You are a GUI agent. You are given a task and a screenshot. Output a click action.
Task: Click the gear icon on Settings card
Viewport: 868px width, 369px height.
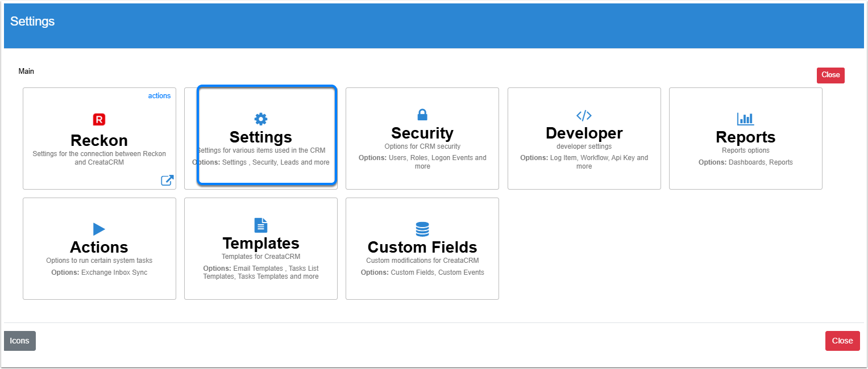pyautogui.click(x=260, y=119)
